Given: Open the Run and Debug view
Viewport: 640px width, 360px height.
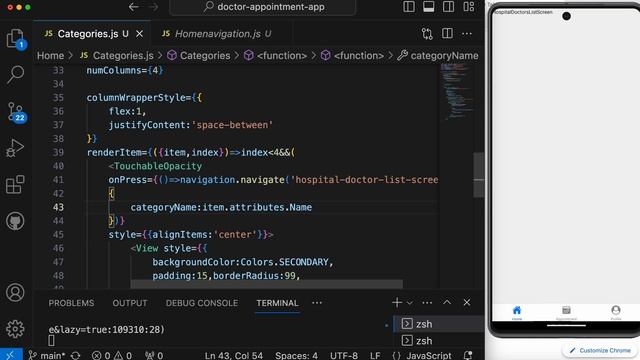Looking at the screenshot, I should click(15, 148).
